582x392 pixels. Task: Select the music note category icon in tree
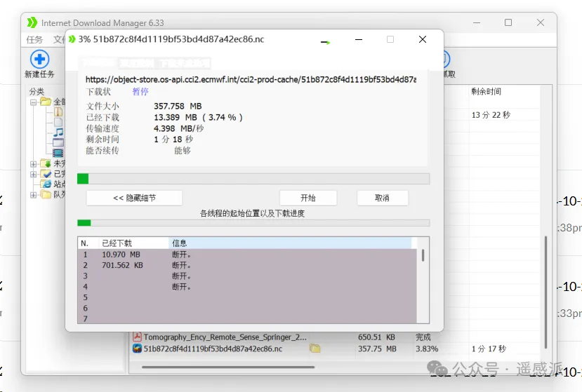click(58, 132)
